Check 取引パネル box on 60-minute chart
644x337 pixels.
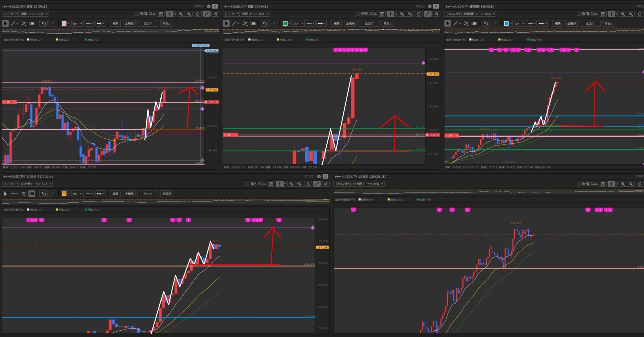pos(247,184)
